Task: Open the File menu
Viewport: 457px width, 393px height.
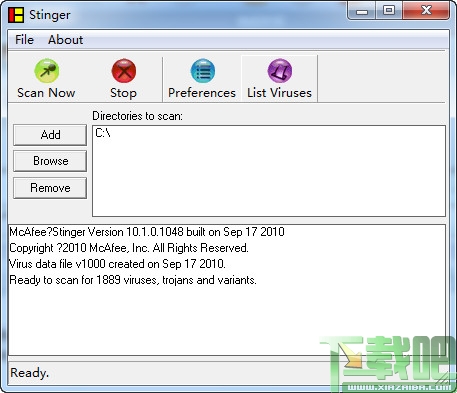Action: point(24,40)
